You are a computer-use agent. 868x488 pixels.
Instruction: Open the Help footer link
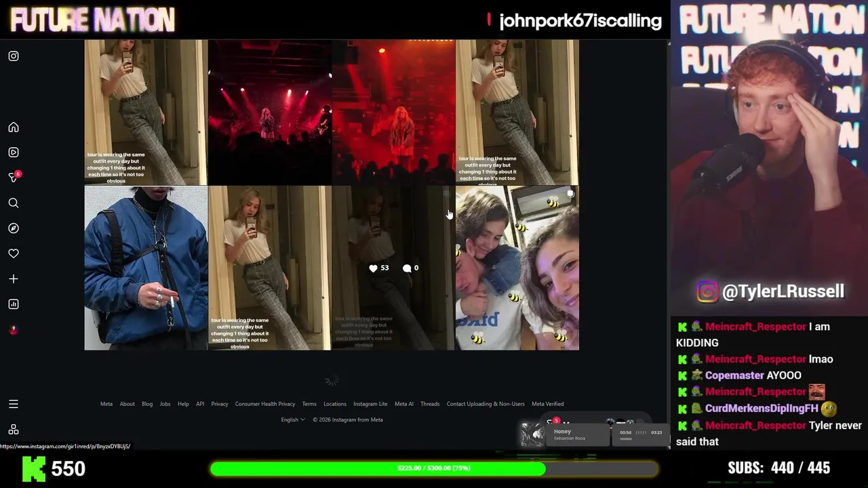(183, 404)
